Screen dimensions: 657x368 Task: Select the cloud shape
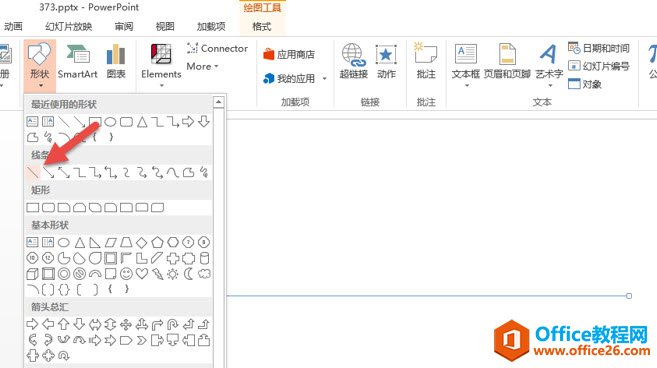pyautogui.click(x=204, y=274)
